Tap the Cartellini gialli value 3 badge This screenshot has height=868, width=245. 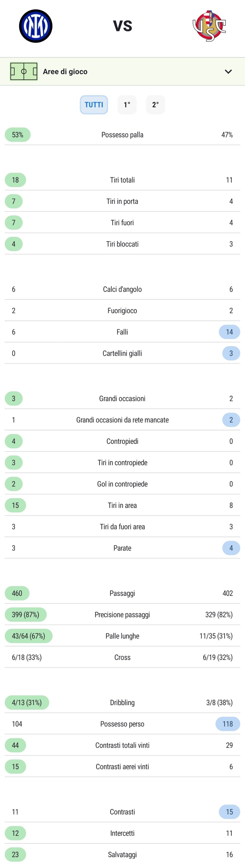[231, 353]
